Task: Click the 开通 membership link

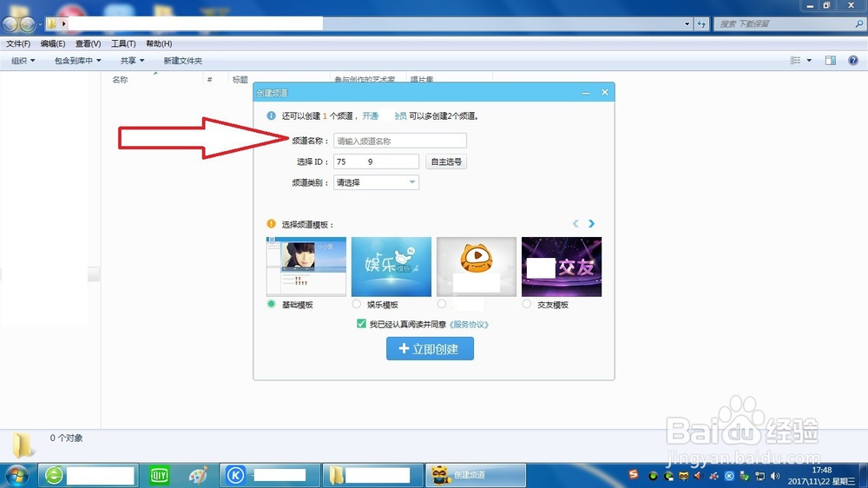Action: point(371,115)
